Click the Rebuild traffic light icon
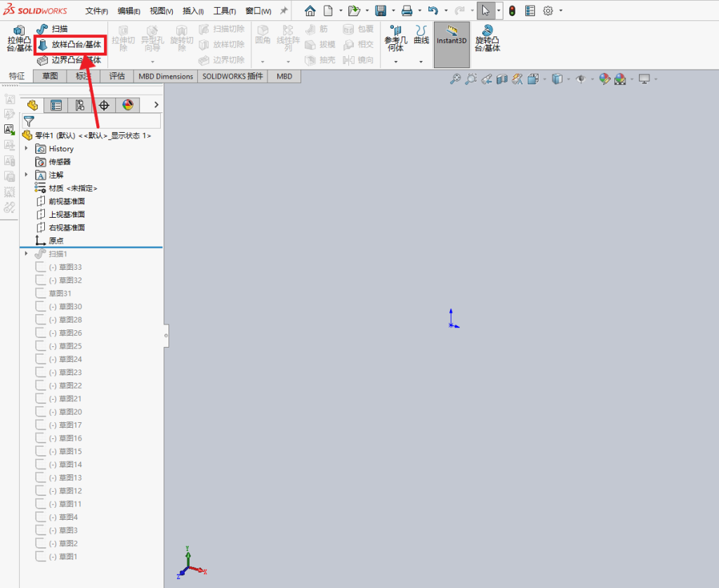 [512, 11]
